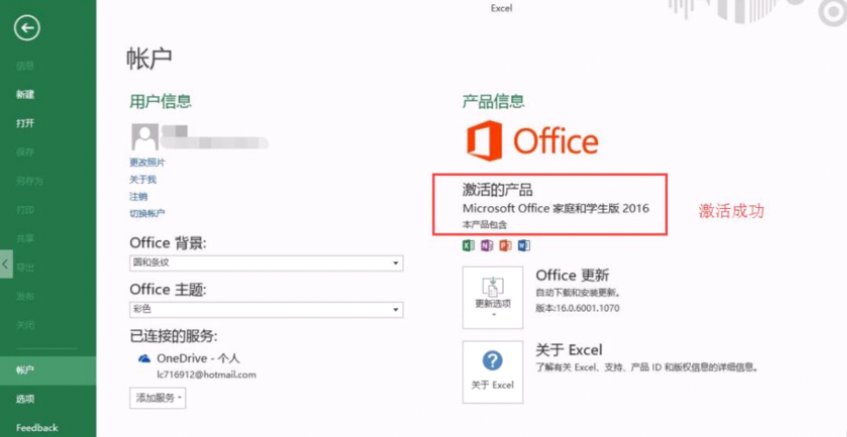This screenshot has height=437, width=847.
Task: Click the OneDrive cloud icon
Action: click(x=144, y=358)
